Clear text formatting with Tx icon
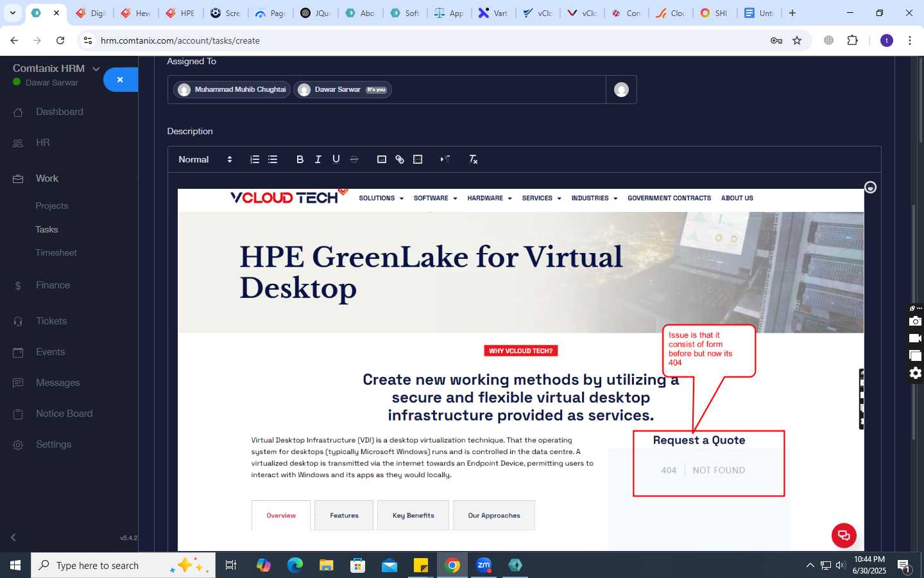 [x=473, y=159]
